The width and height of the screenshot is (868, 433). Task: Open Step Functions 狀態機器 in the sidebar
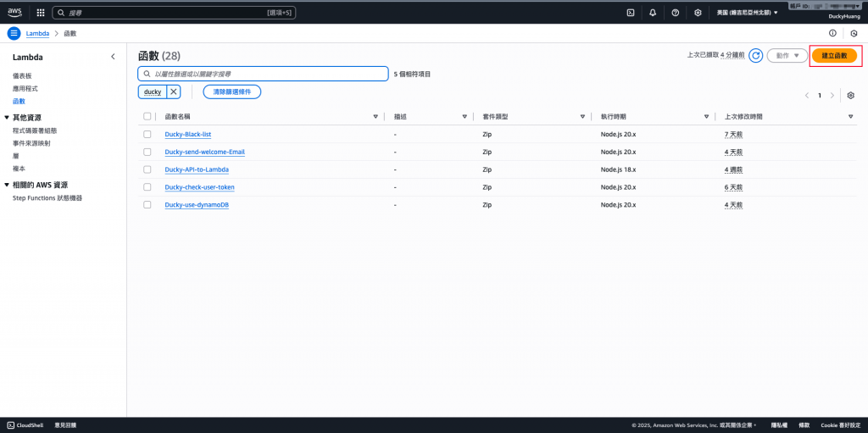pyautogui.click(x=47, y=197)
